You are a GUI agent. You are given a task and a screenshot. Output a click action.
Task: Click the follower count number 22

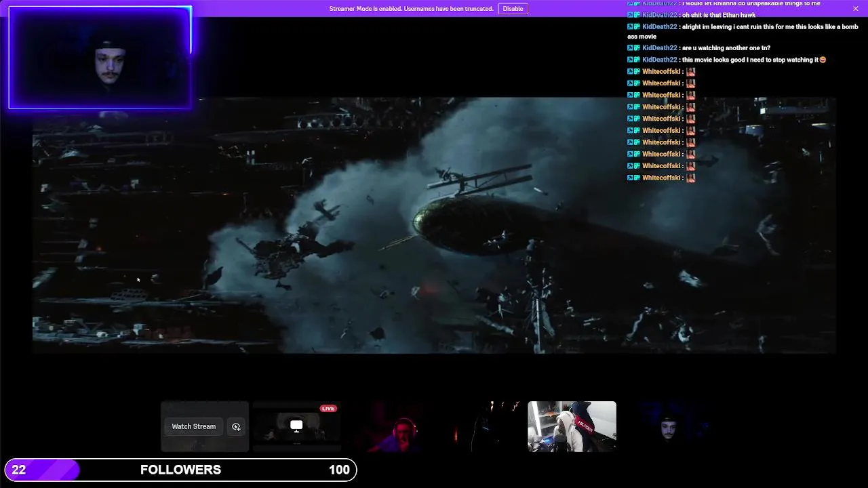coord(18,470)
